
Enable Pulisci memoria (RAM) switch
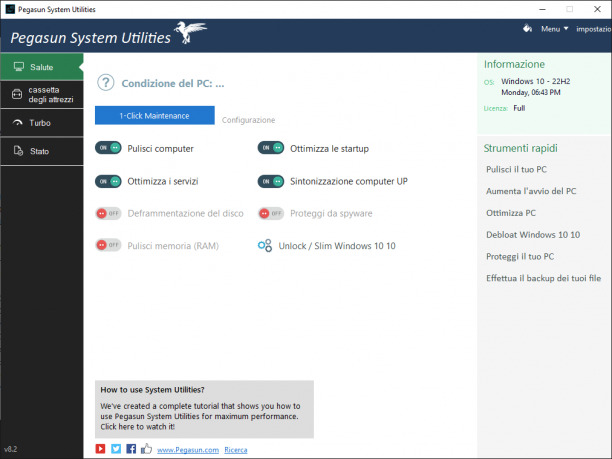tap(108, 245)
